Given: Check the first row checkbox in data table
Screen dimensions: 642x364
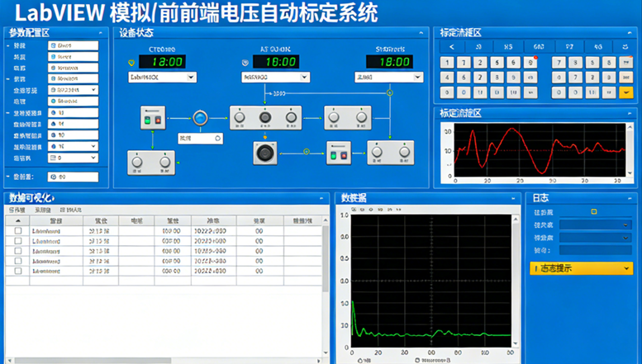Looking at the screenshot, I should (x=18, y=232).
